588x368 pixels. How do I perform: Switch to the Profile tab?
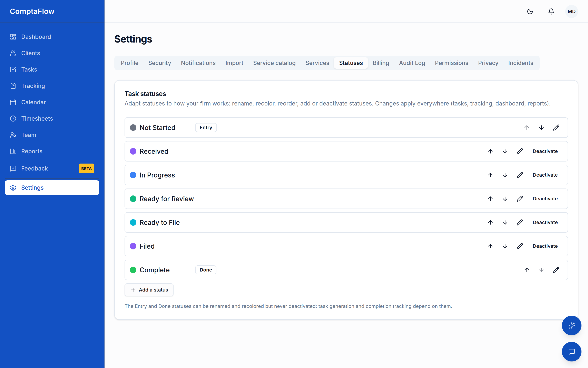(129, 63)
